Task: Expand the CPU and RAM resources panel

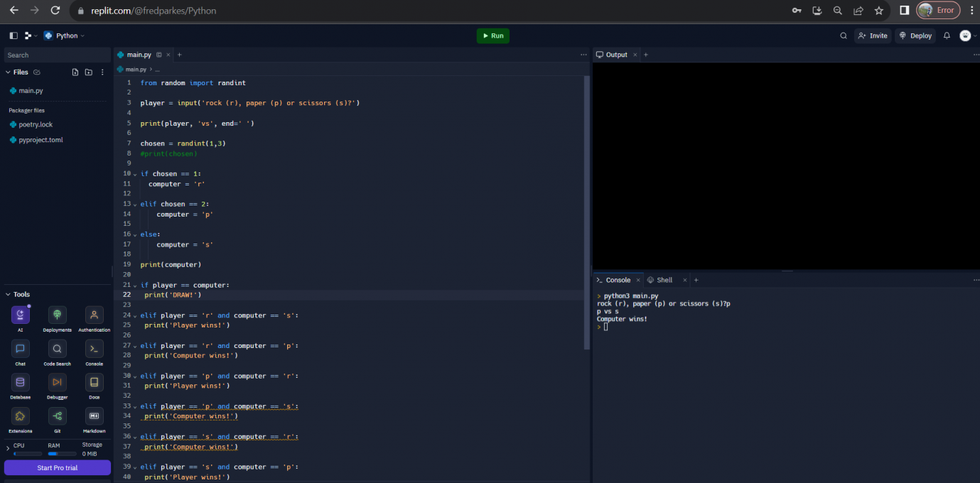Action: coord(8,449)
